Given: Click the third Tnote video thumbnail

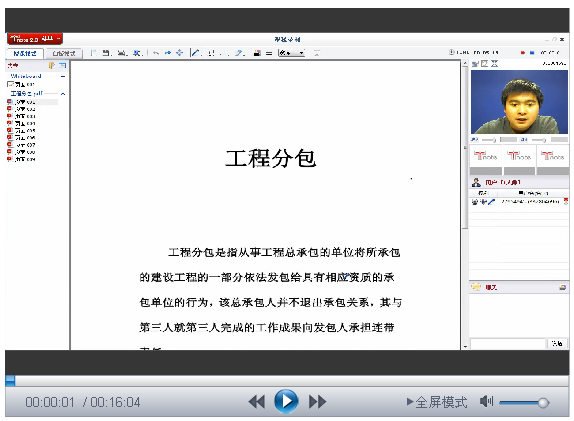Looking at the screenshot, I should coord(552,160).
